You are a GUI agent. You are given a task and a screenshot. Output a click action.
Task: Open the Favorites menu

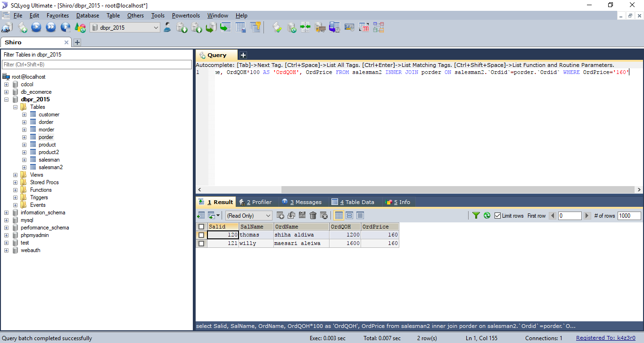pos(58,16)
